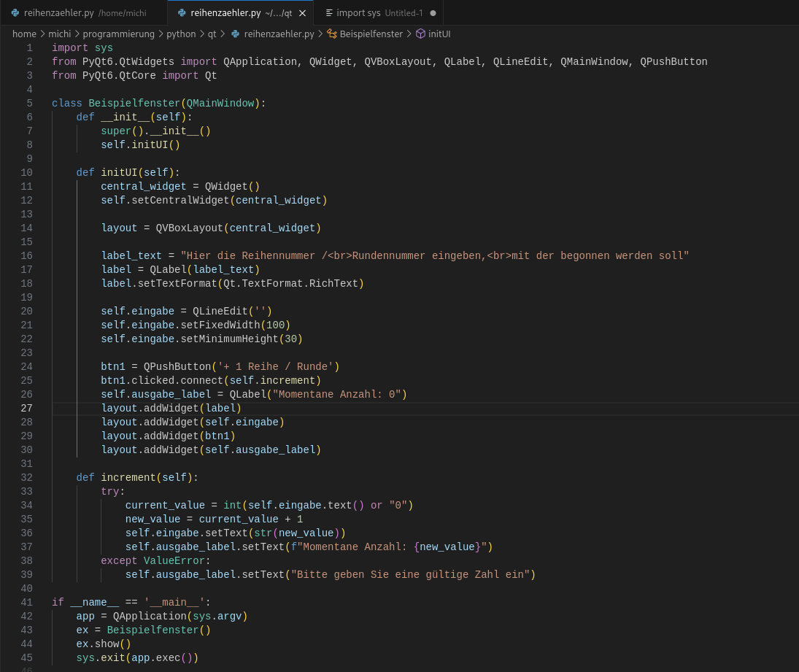Click the Beispielfenster breadcrumb label

pyautogui.click(x=372, y=34)
